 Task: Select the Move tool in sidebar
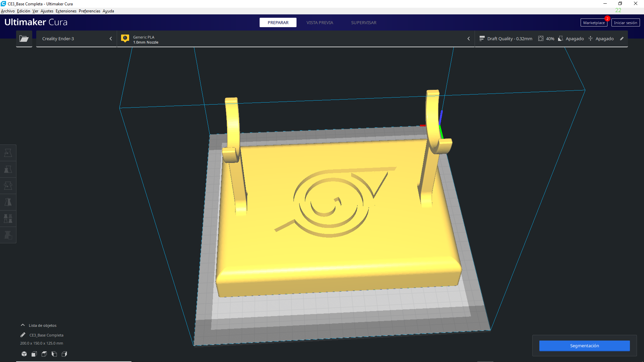click(x=8, y=153)
